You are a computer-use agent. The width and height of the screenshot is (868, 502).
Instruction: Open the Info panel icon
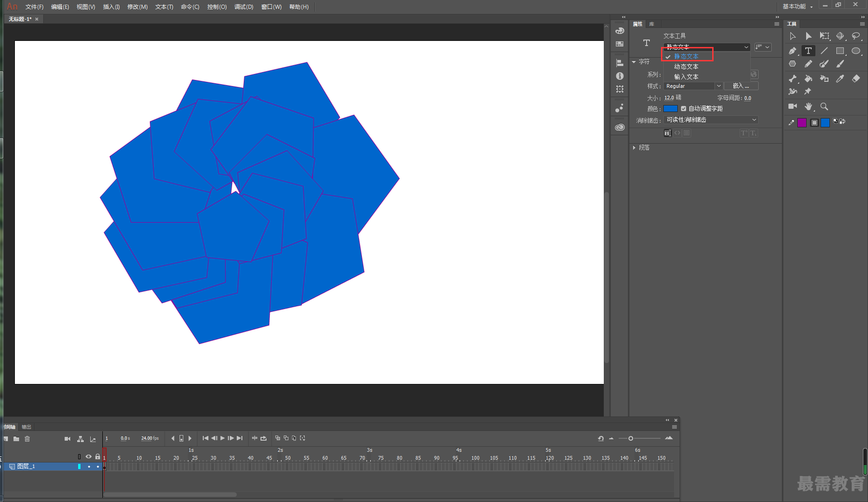click(x=620, y=76)
